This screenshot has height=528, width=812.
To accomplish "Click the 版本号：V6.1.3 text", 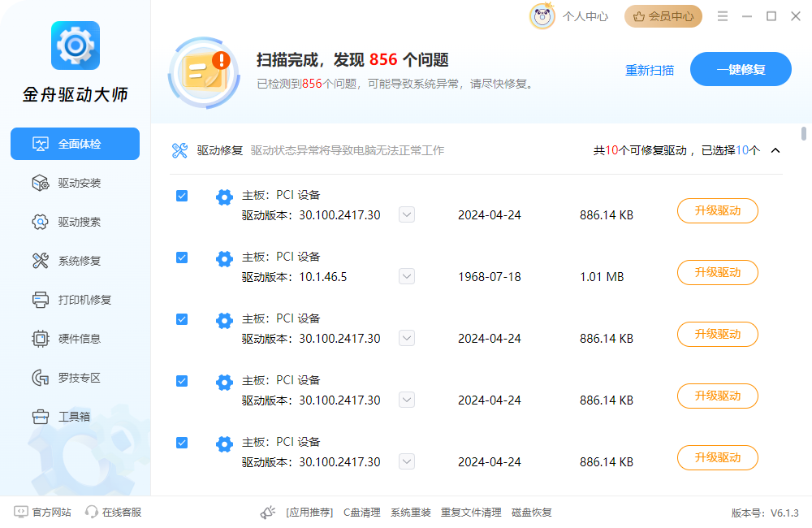I will [765, 513].
